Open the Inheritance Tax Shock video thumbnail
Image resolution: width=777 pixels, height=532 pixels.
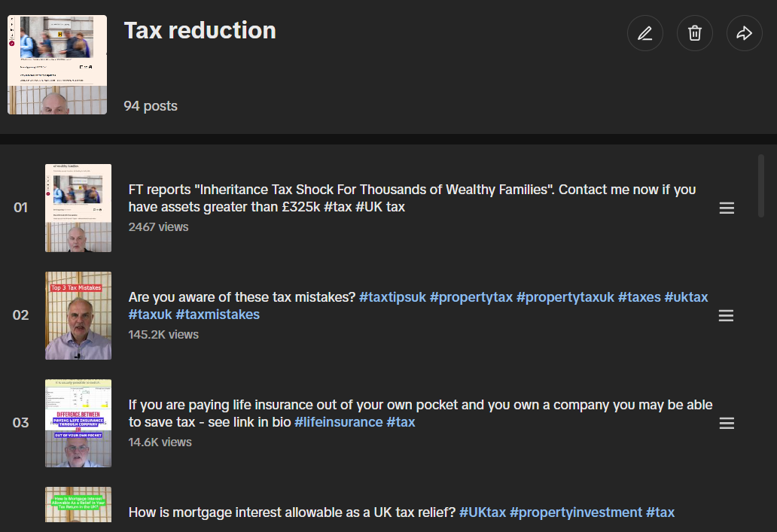[x=78, y=208]
